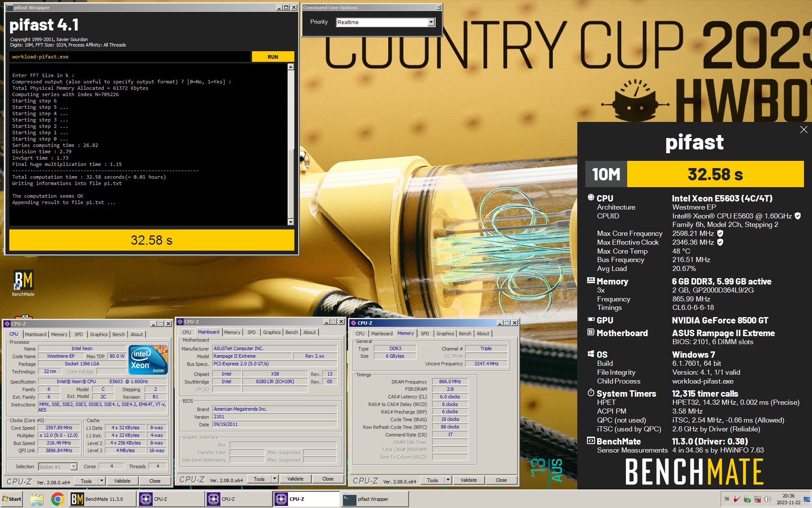Image resolution: width=812 pixels, height=508 pixels.
Task: Click yellow 32.58 s bar in pifast Wrapper
Action: coord(151,240)
